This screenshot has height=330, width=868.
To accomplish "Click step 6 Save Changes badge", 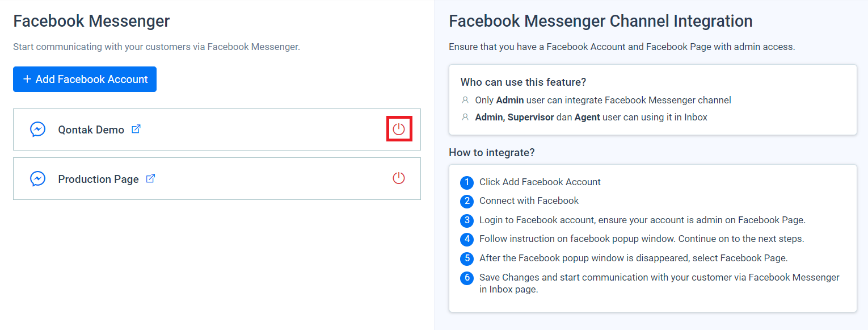I will point(467,278).
